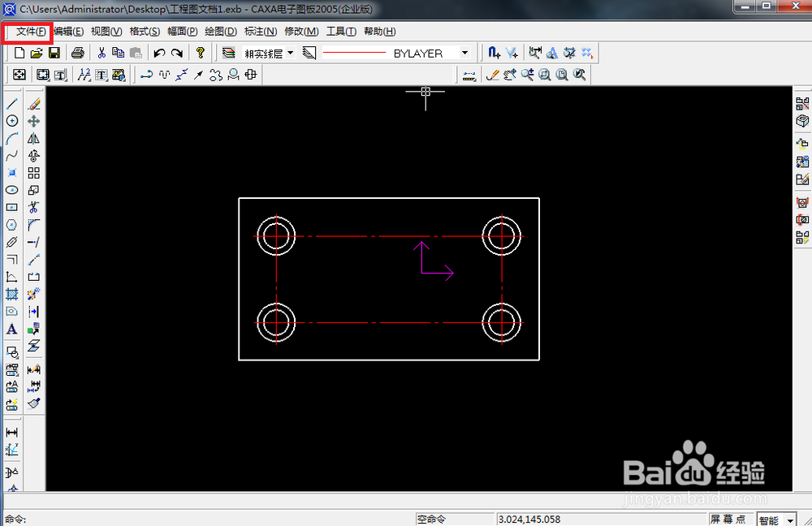Select the Spline curve tool
This screenshot has width=812, height=526.
point(12,156)
